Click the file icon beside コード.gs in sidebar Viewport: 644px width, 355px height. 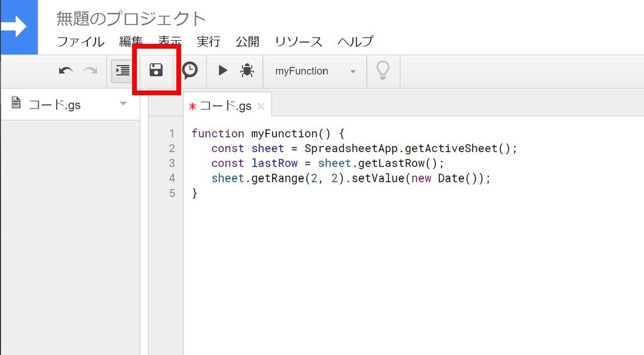click(x=16, y=103)
